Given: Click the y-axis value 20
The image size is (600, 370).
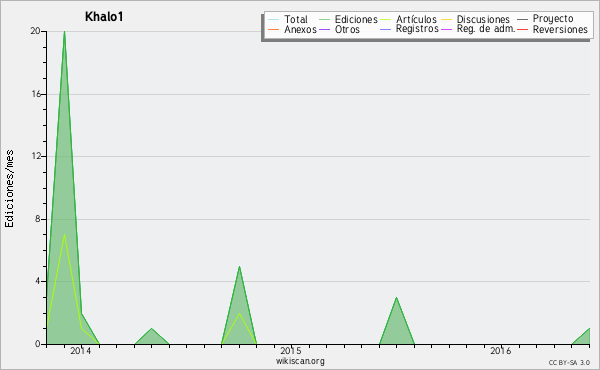Looking at the screenshot, I should click(35, 31).
